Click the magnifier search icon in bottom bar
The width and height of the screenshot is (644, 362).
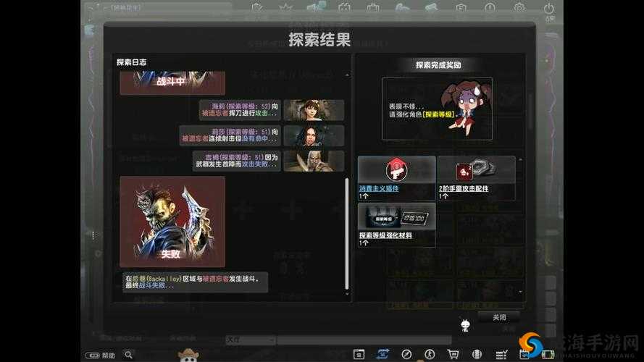[x=128, y=355]
